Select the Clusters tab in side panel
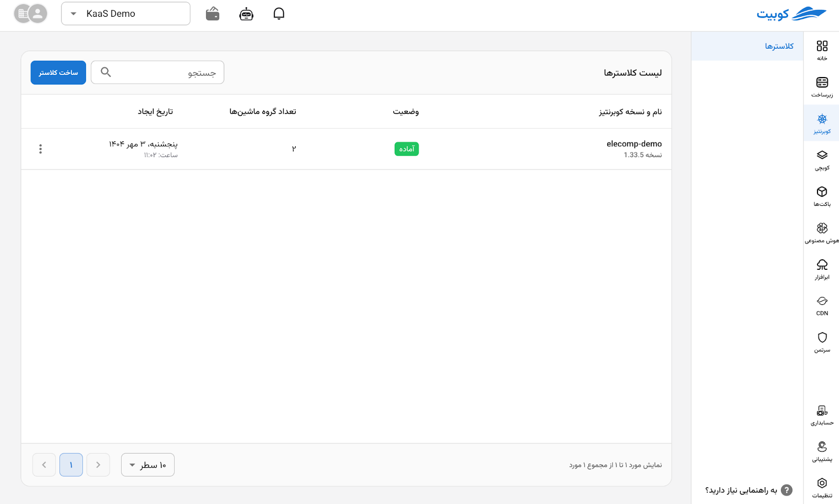The height and width of the screenshot is (504, 839). click(x=779, y=46)
